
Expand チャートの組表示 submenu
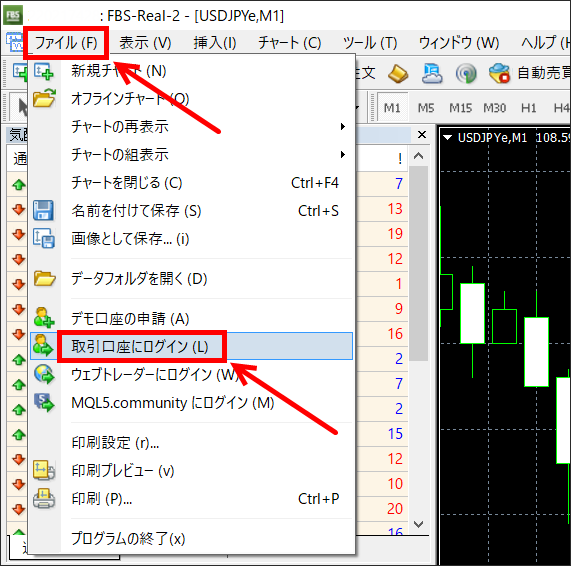pos(192,155)
